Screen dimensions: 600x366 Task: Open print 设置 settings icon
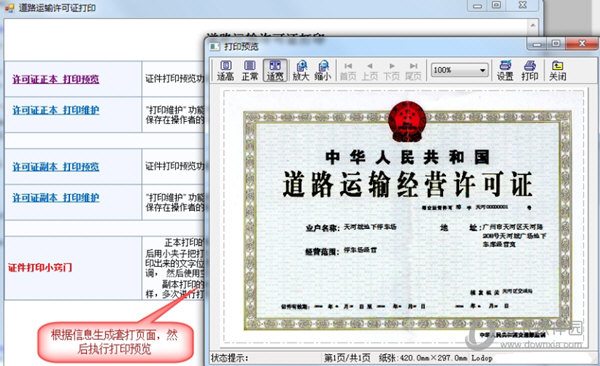[505, 70]
